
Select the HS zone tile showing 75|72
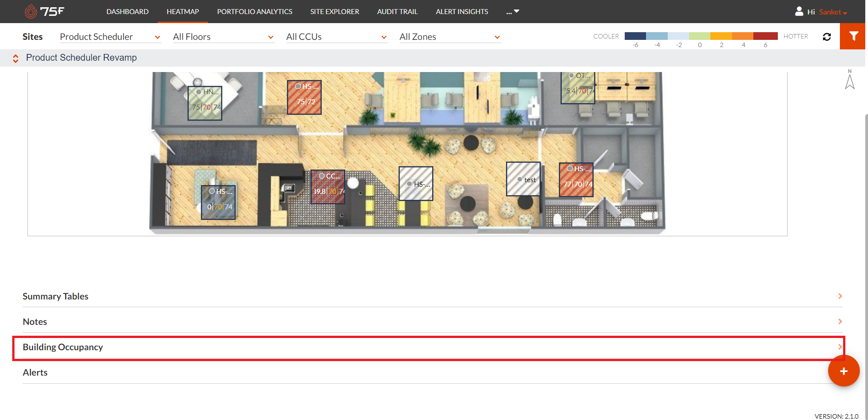tap(304, 97)
